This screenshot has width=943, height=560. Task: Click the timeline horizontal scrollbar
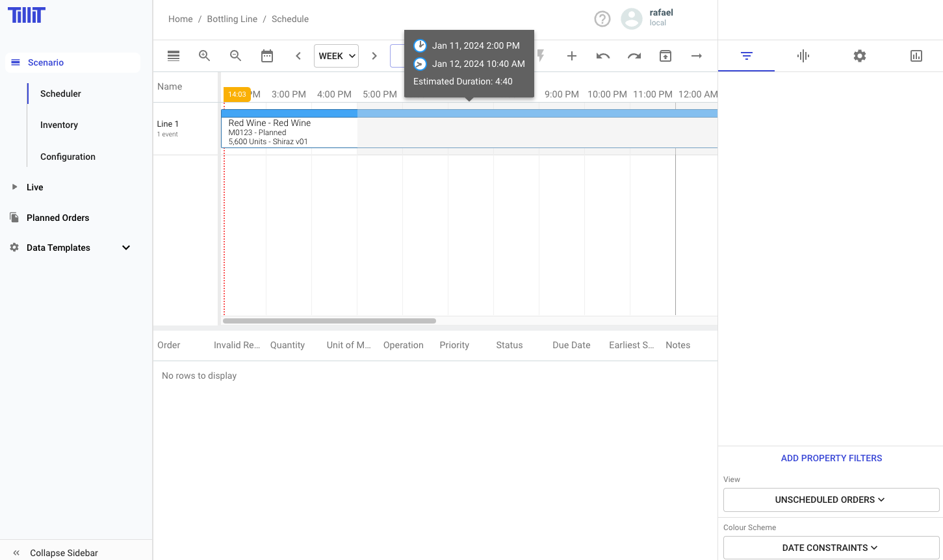(329, 321)
